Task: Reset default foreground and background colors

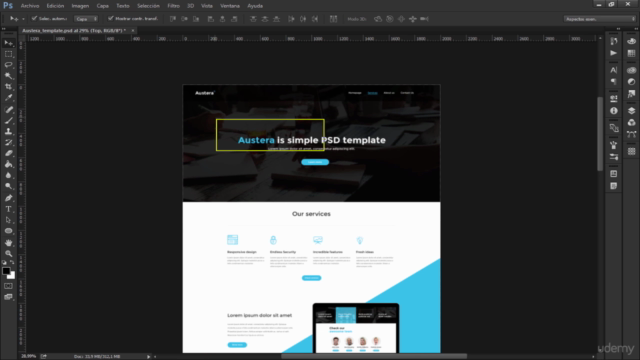Action: click(4, 262)
